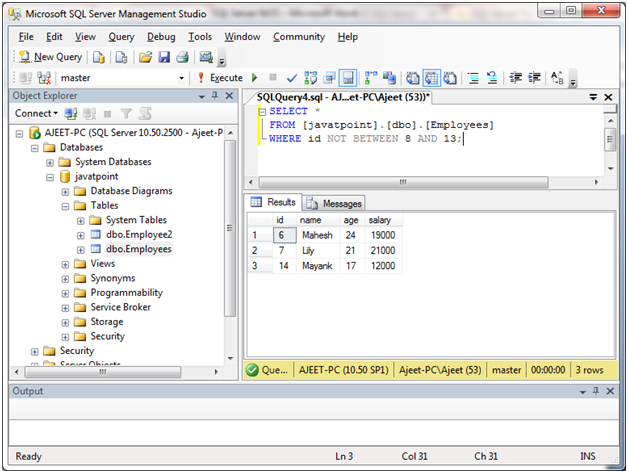Click the query editor horizontal scrollbar
This screenshot has height=473, width=628.
[403, 182]
